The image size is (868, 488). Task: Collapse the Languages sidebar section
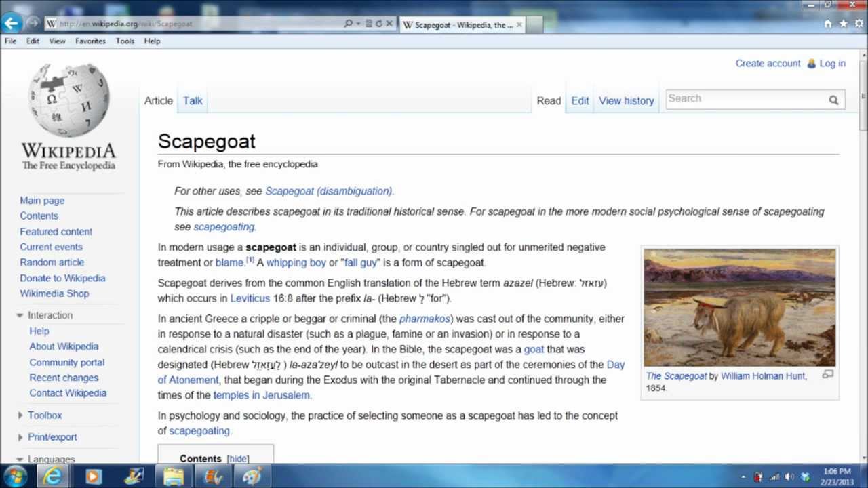point(20,459)
